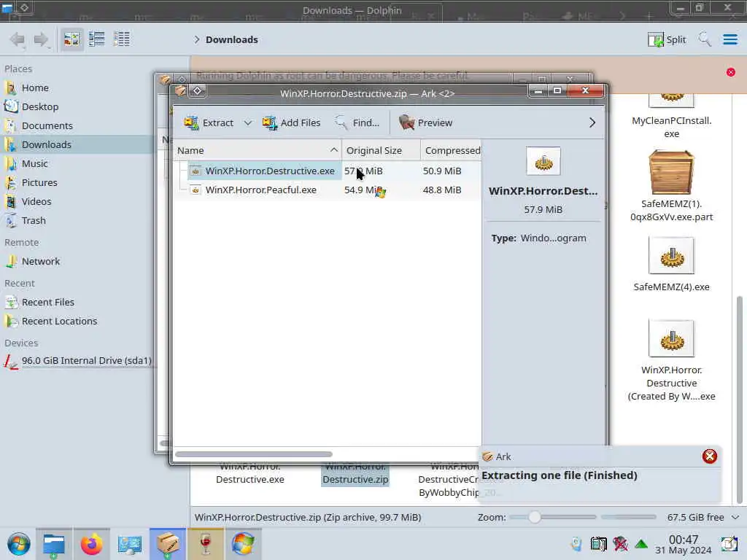This screenshot has height=560, width=747.
Task: Click the 50.9 MiB compressed size cell
Action: click(441, 171)
